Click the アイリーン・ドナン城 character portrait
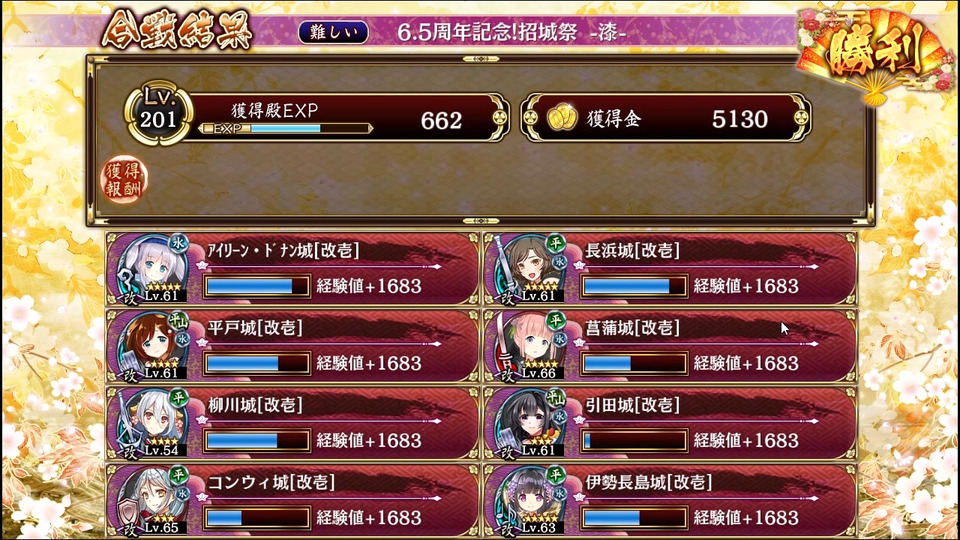The width and height of the screenshot is (960, 540). [152, 269]
